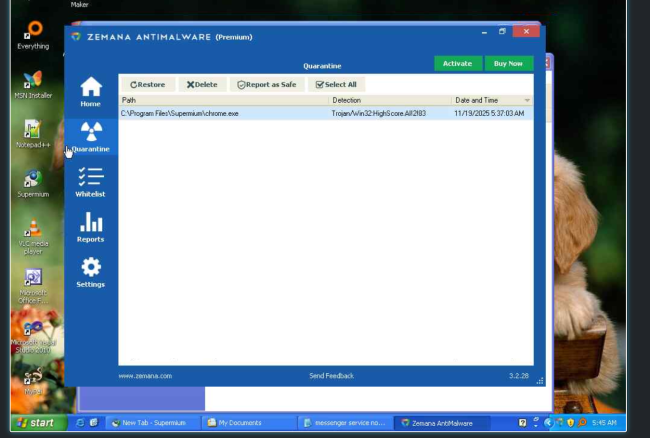
Task: Open the Notepad++ desktop shortcut
Action: pos(33,134)
